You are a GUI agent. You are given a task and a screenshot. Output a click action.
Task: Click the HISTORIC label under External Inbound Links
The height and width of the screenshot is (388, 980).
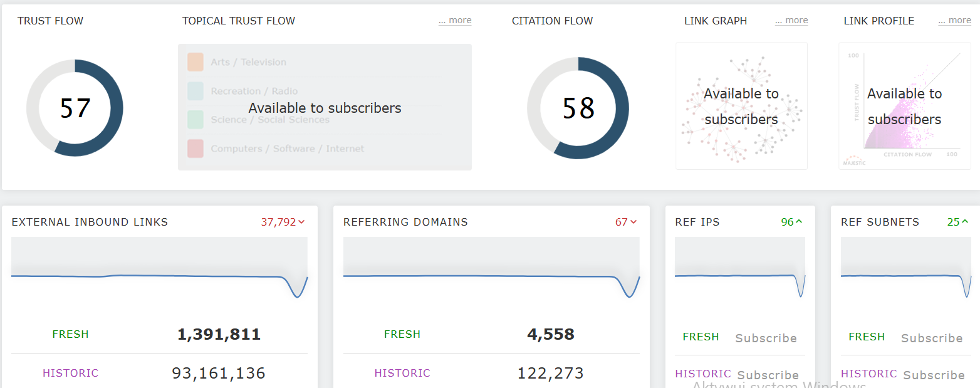[x=70, y=373]
